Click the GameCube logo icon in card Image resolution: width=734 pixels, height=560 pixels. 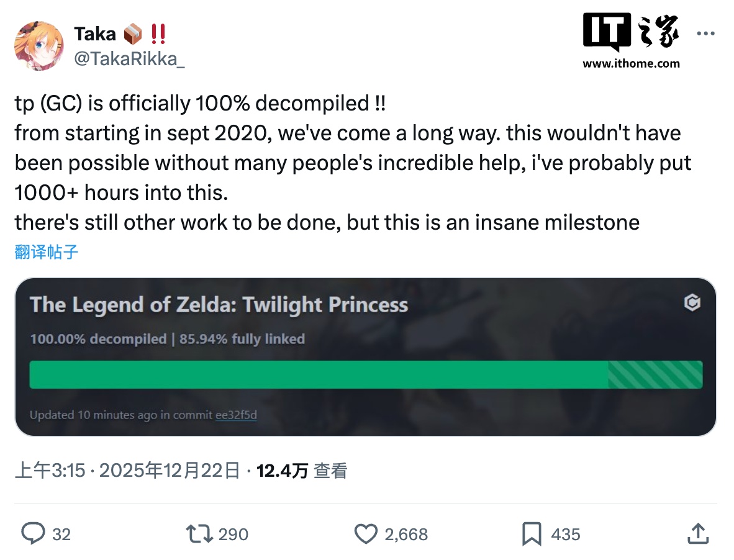point(692,303)
